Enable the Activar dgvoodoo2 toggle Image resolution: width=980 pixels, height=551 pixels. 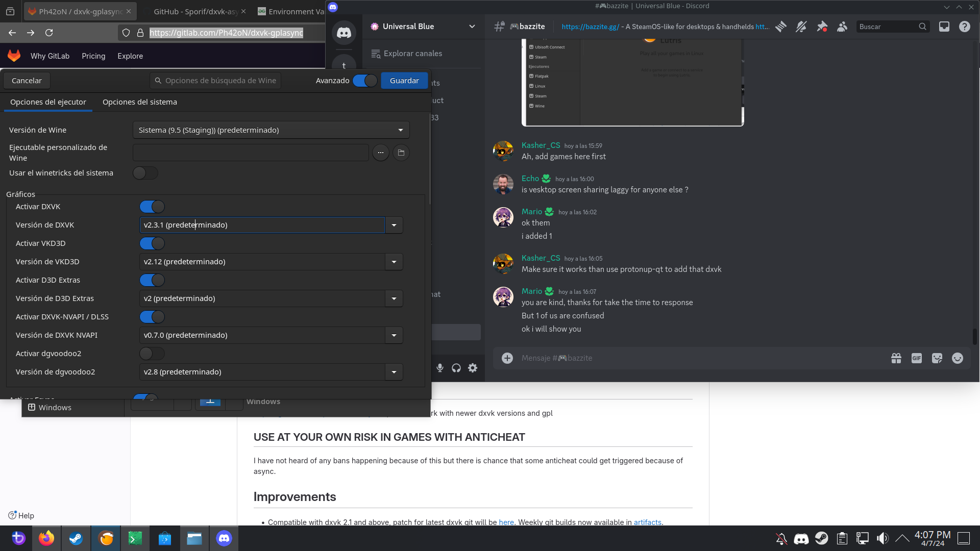click(x=152, y=354)
